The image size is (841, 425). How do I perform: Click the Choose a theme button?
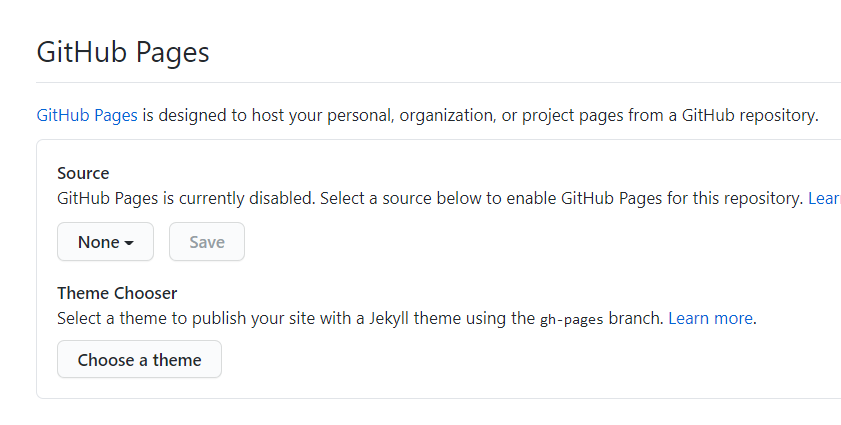click(x=139, y=360)
